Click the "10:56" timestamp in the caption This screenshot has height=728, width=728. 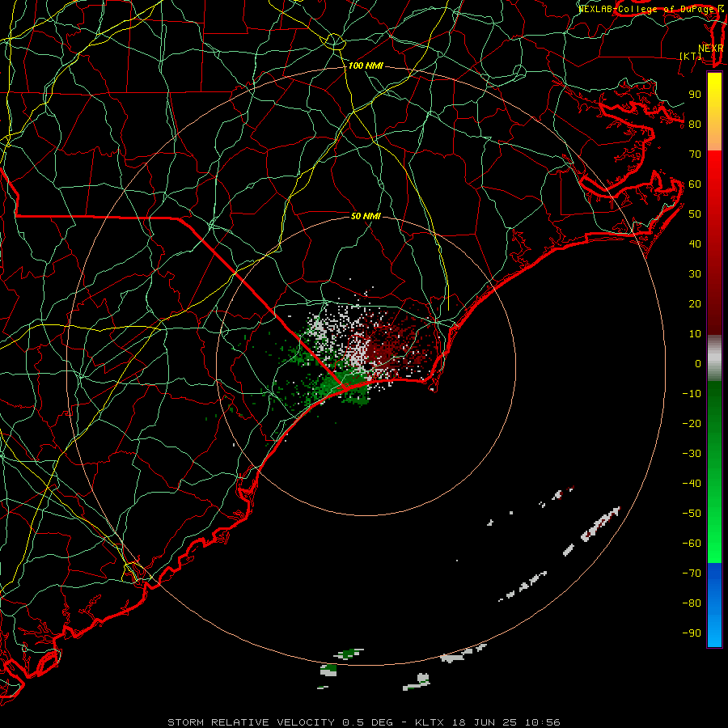pyautogui.click(x=543, y=722)
